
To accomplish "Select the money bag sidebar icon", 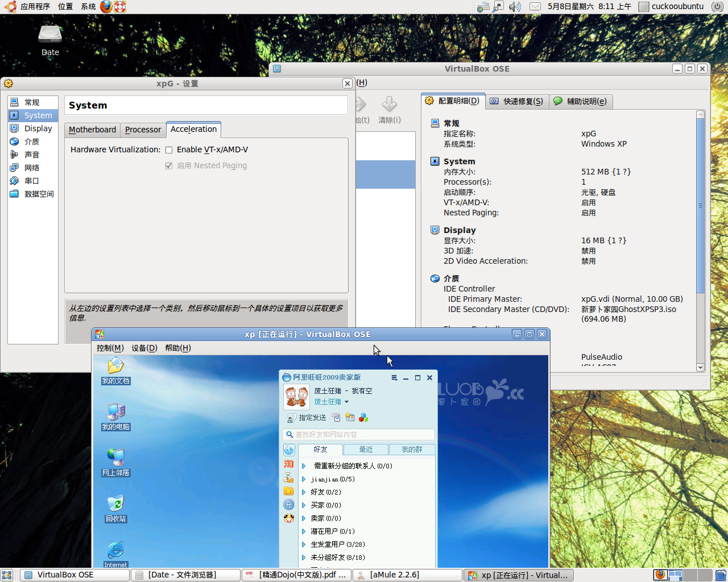I will click(x=289, y=477).
